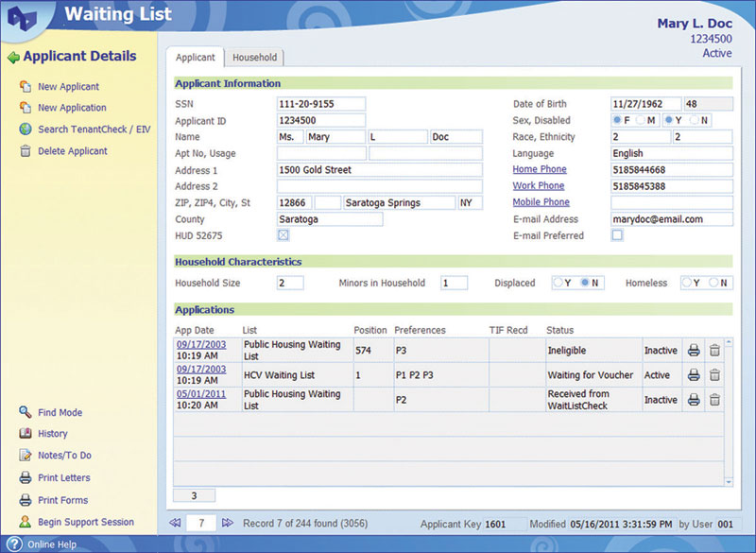
Task: Select M radio button for Sex
Action: [x=642, y=121]
